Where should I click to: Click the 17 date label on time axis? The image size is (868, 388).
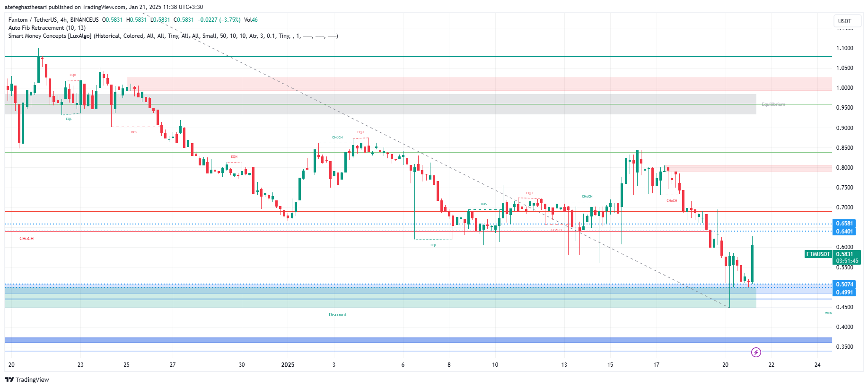(x=656, y=365)
